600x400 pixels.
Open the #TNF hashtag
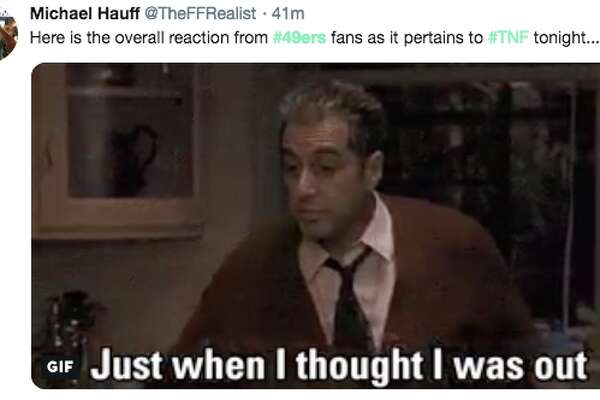tap(509, 38)
